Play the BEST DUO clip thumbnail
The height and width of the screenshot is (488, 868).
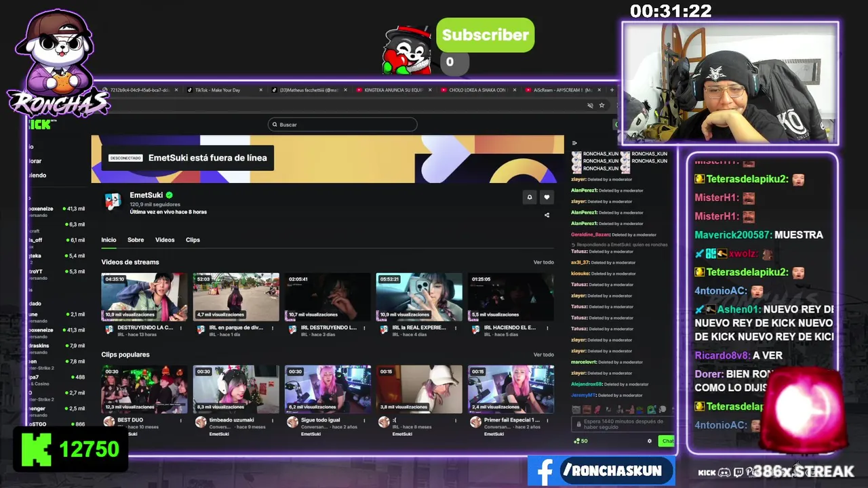pos(144,389)
